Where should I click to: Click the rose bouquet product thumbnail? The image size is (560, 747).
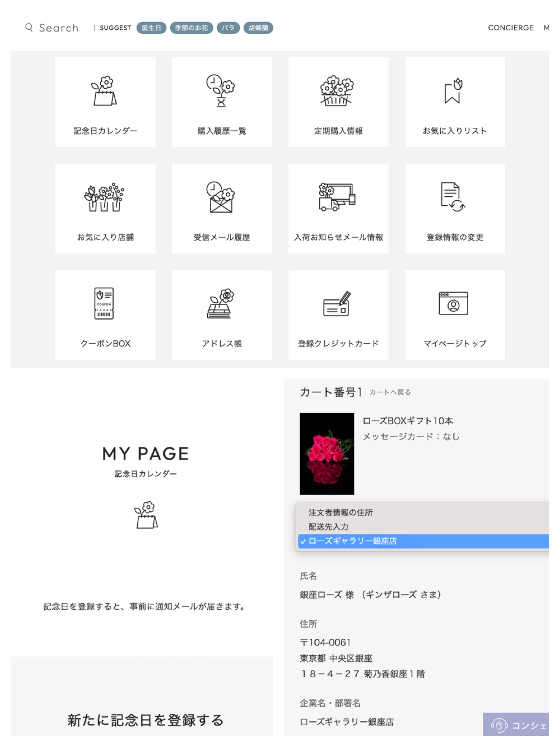[327, 454]
